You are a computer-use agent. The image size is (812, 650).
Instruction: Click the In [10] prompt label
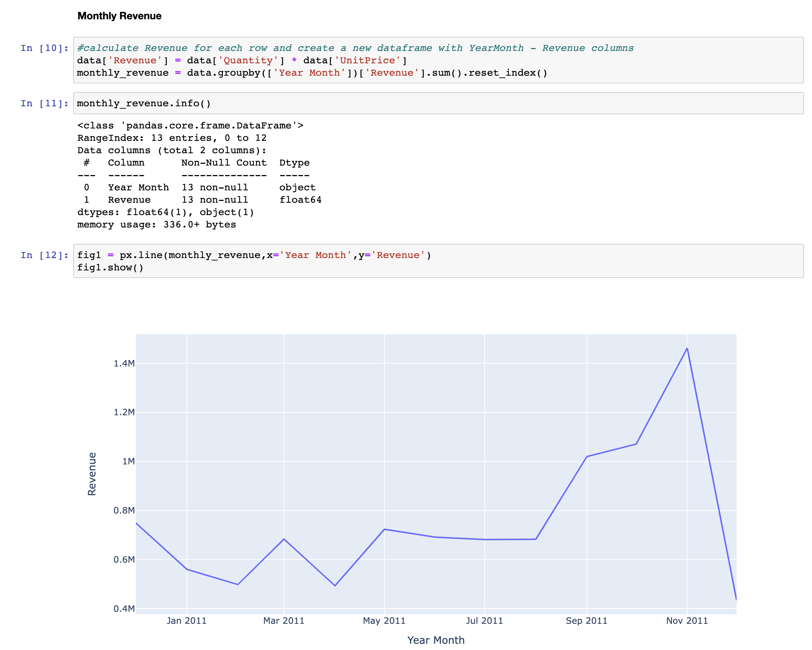click(44, 48)
